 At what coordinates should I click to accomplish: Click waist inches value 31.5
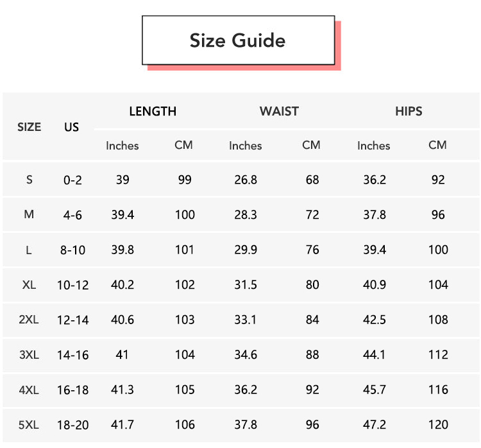pos(246,284)
